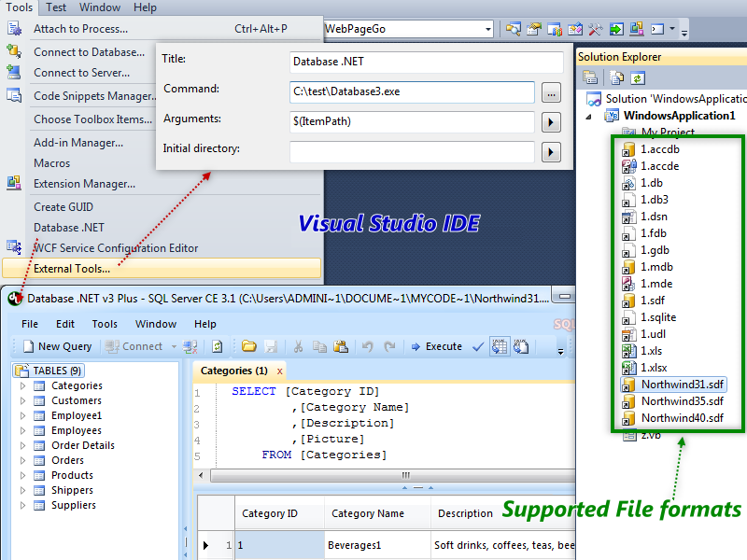Click the Beverages1 cell in results grid
Screen dimensions: 747x560
(x=377, y=545)
